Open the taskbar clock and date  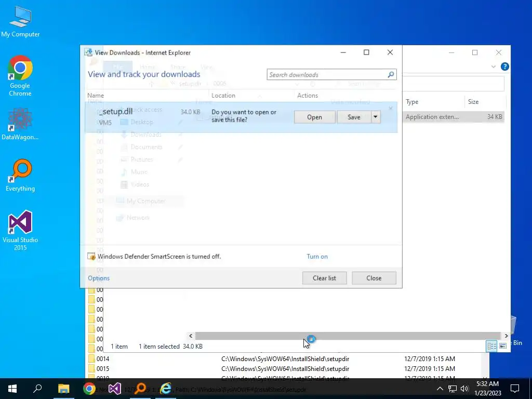[x=487, y=389]
